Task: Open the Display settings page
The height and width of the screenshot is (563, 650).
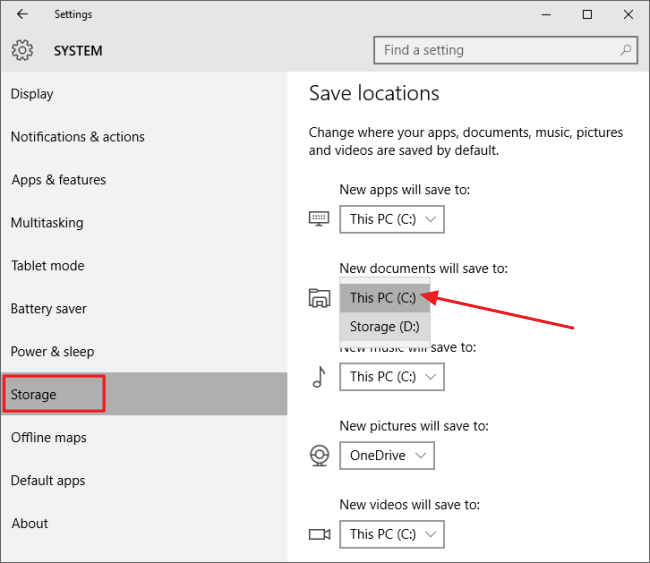Action: [x=32, y=94]
